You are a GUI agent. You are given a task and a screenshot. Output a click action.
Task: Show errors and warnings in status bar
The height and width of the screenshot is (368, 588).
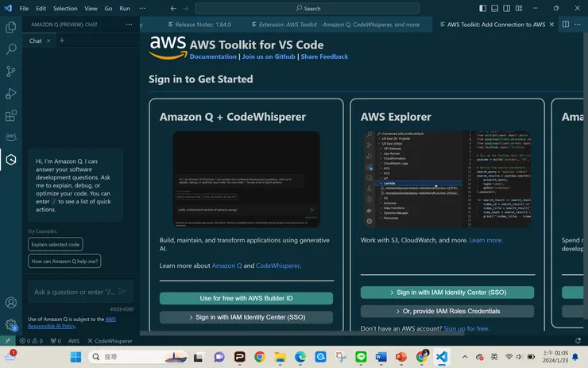click(x=31, y=341)
